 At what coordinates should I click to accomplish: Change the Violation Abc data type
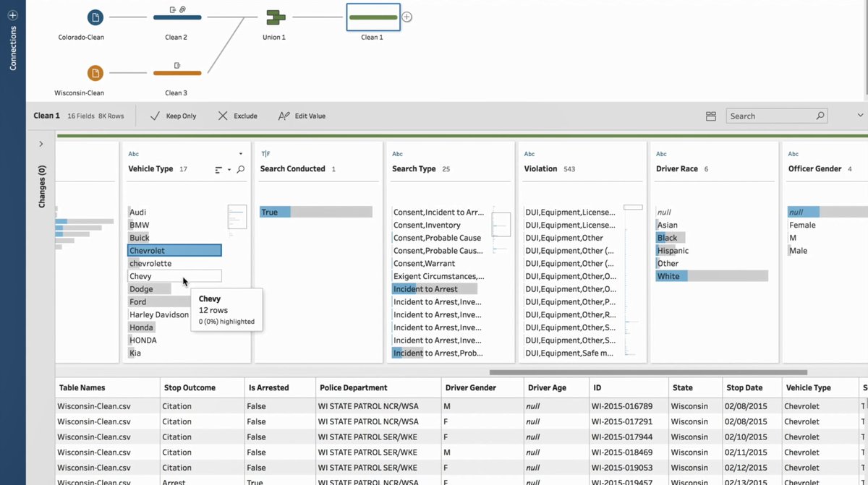coord(529,154)
